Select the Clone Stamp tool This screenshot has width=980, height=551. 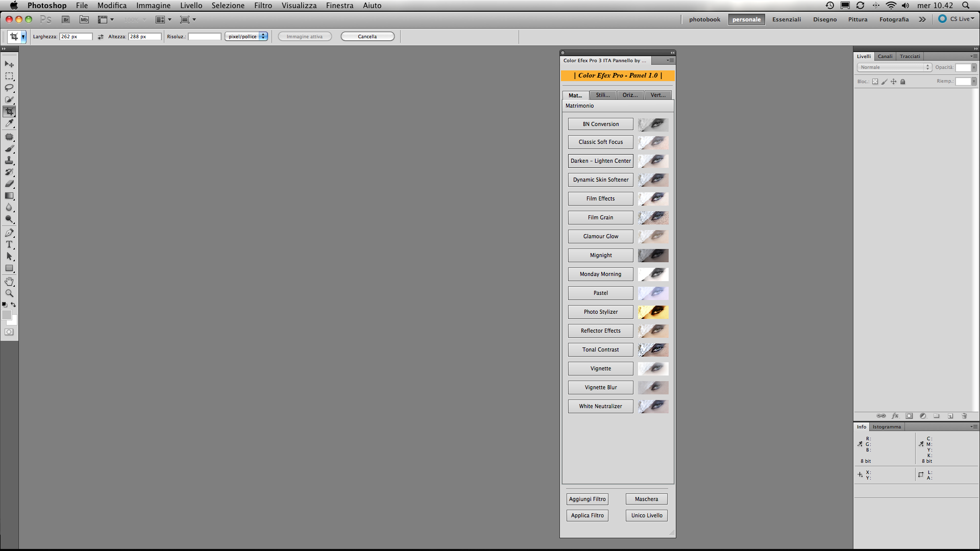pos(9,161)
